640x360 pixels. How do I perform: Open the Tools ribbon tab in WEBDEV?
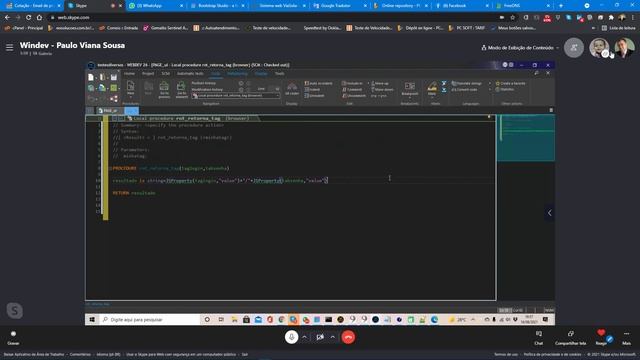tap(280, 73)
